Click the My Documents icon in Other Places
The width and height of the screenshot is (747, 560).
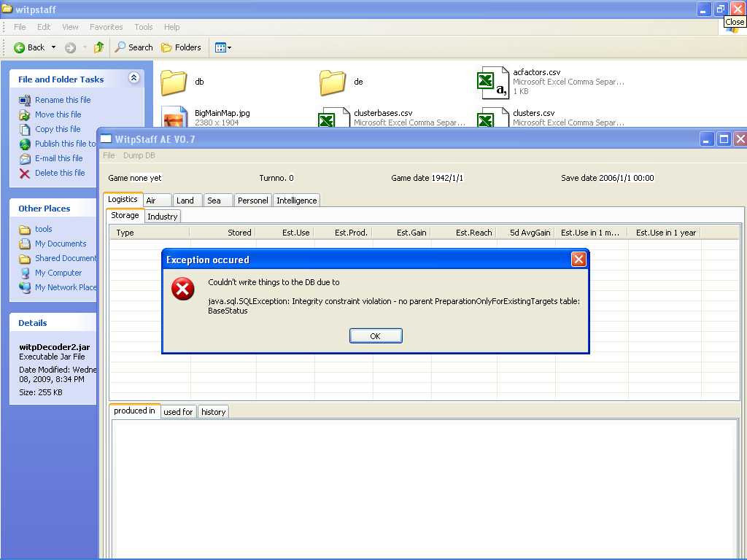(x=25, y=244)
